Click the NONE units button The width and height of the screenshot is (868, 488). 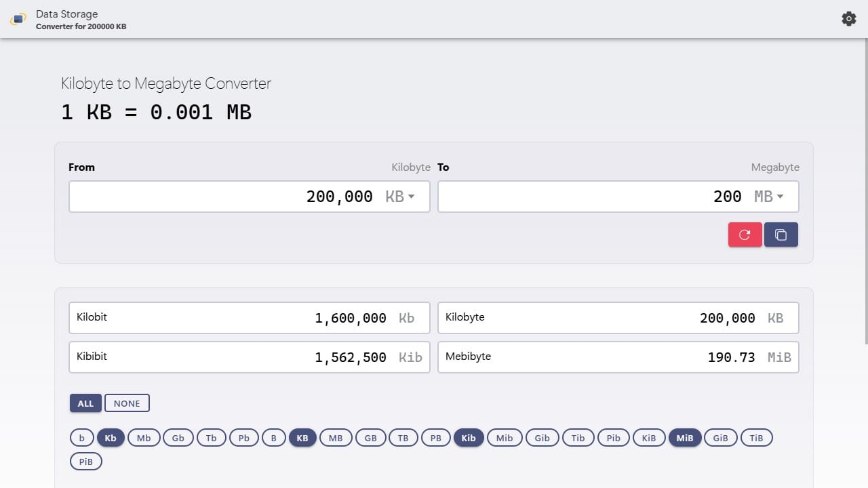click(x=127, y=403)
